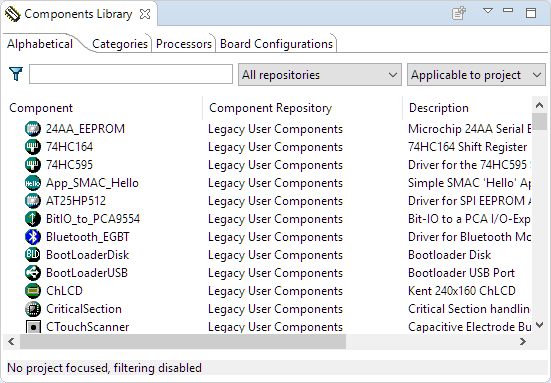Screen dimensions: 551x383
Task: Select the CriticalSection component name
Action: 84,309
